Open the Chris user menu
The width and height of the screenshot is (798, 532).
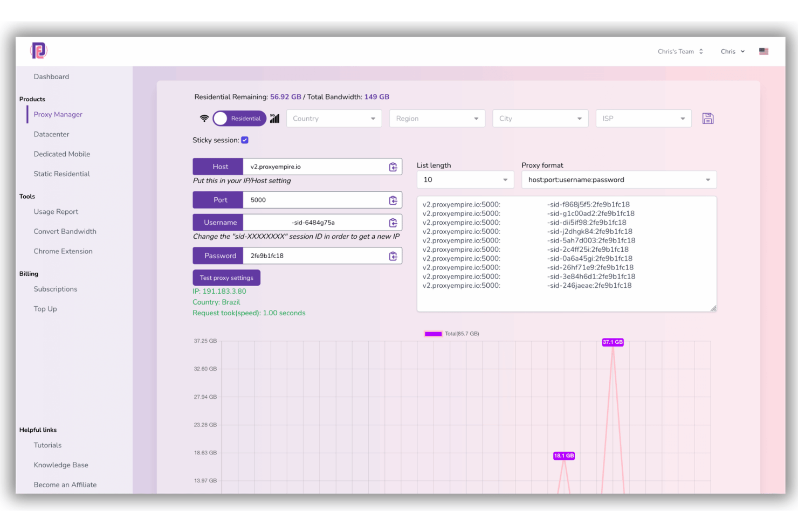[733, 51]
